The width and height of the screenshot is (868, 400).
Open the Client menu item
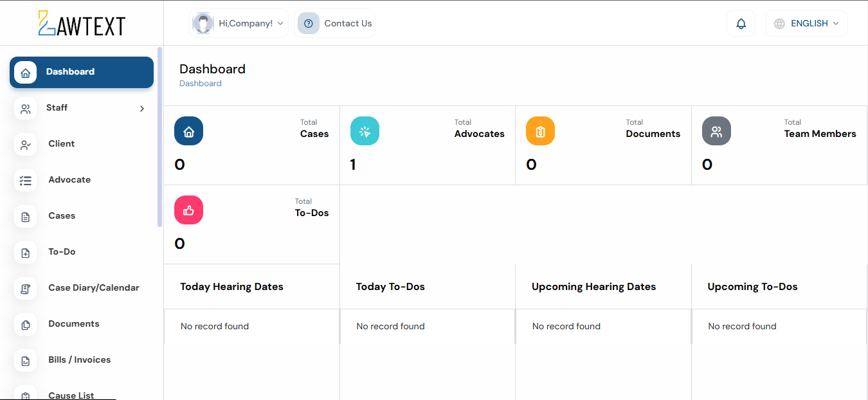tap(62, 144)
